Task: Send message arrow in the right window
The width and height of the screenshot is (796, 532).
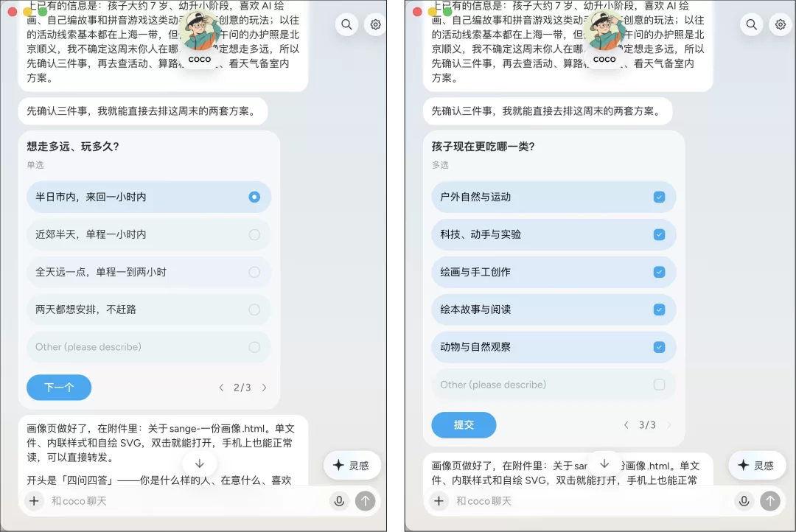Action: click(x=770, y=501)
